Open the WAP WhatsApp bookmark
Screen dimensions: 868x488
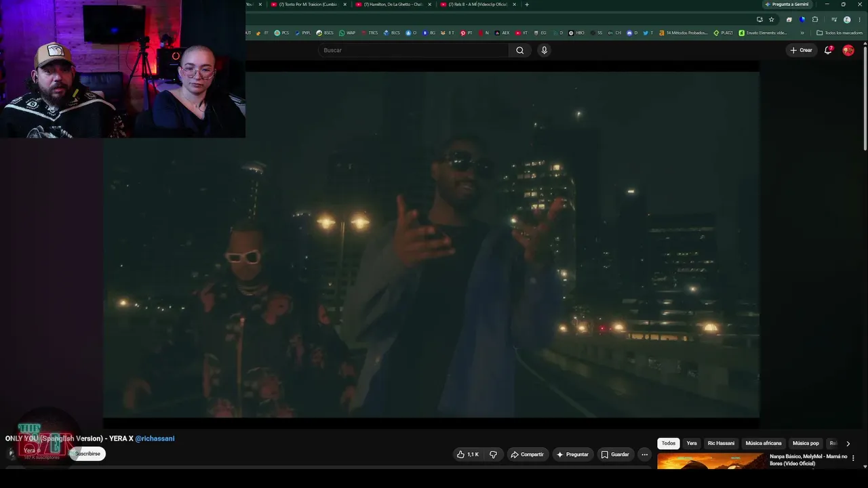(347, 33)
